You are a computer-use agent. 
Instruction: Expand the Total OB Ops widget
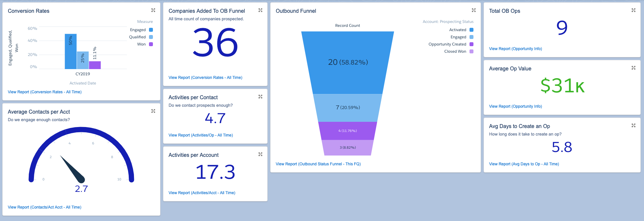pyautogui.click(x=633, y=10)
